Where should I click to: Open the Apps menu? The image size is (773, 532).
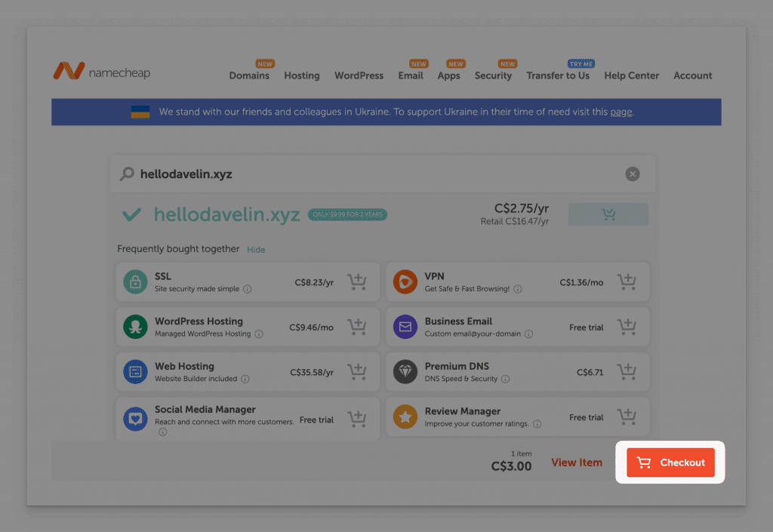point(448,75)
